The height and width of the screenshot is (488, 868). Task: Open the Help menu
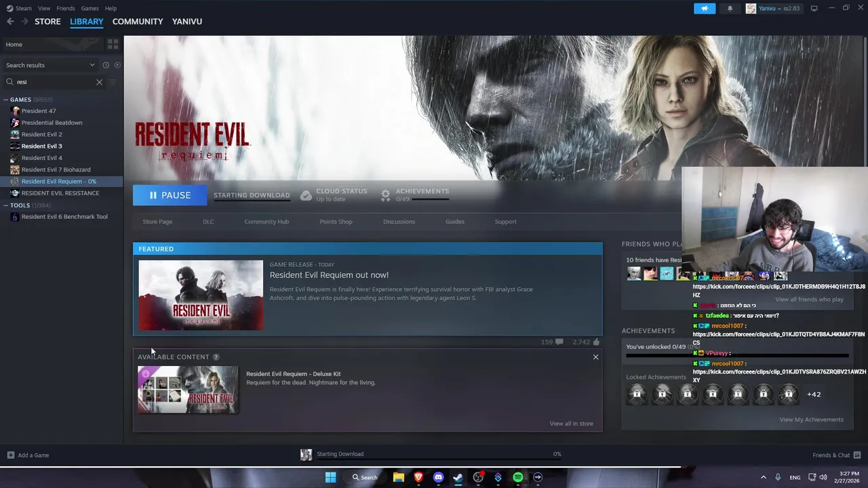pyautogui.click(x=111, y=8)
